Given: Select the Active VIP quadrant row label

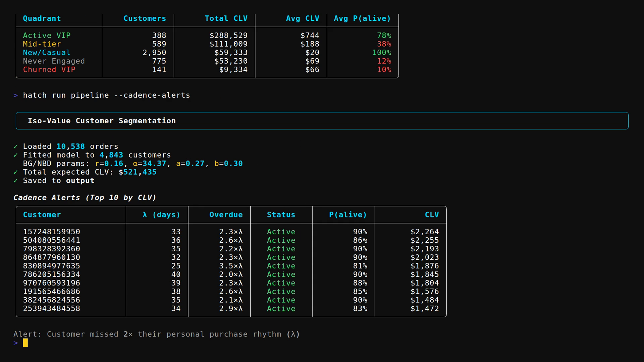Looking at the screenshot, I should 47,36.
